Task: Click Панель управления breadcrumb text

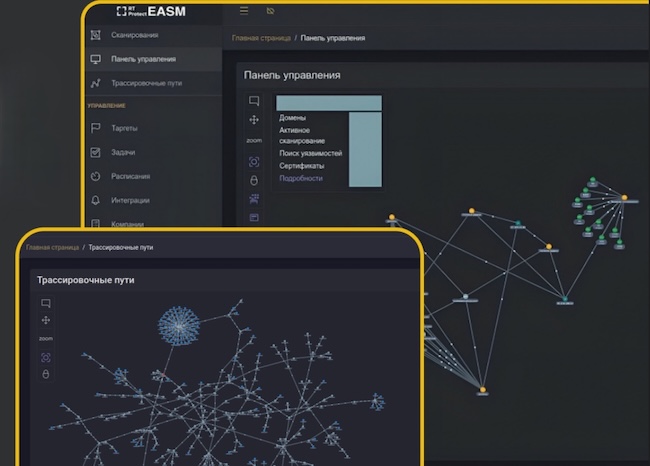Action: 333,38
